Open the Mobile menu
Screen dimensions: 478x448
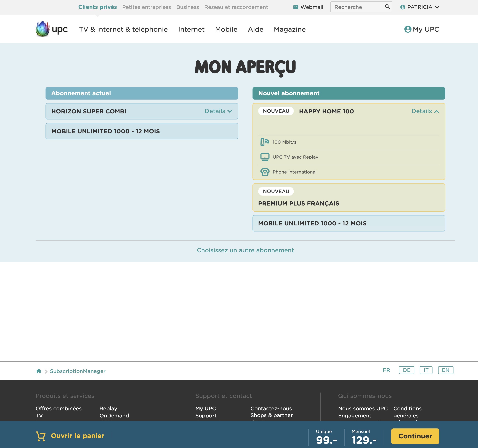tap(226, 29)
